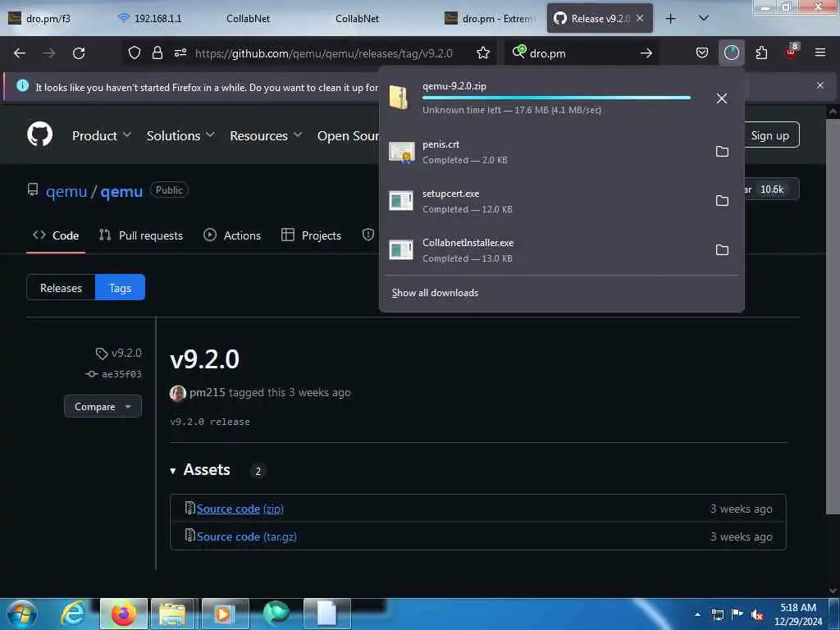The height and width of the screenshot is (630, 840).
Task: Click the muted volume tray icon
Action: 757,615
